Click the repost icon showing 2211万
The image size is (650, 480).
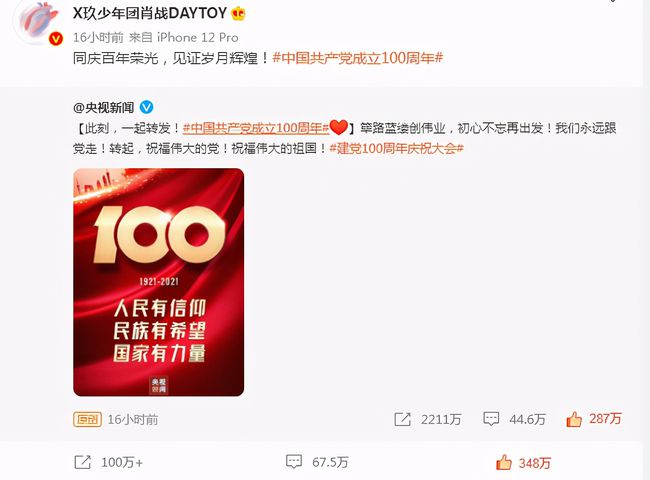click(x=402, y=419)
